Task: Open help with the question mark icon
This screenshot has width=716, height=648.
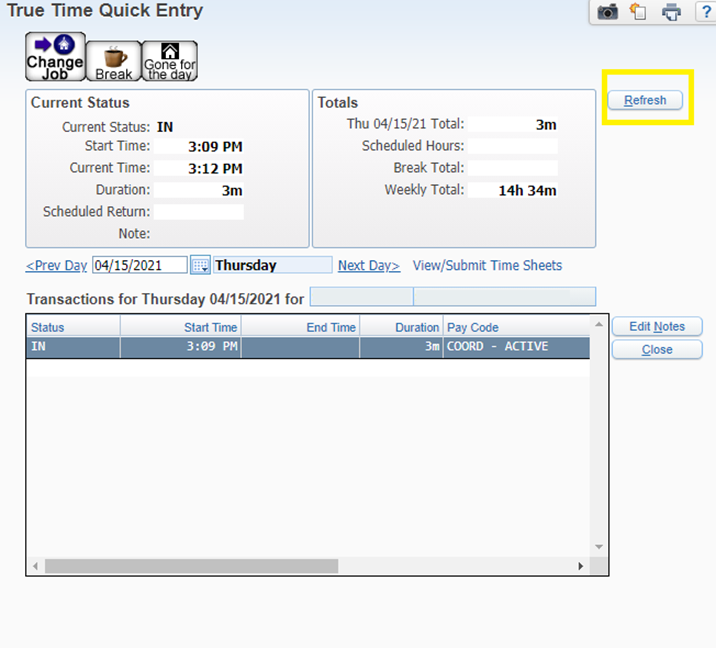Action: pyautogui.click(x=706, y=11)
